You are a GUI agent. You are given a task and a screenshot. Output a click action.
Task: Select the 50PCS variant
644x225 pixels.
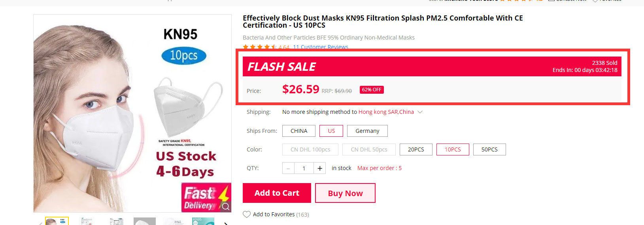tap(489, 149)
